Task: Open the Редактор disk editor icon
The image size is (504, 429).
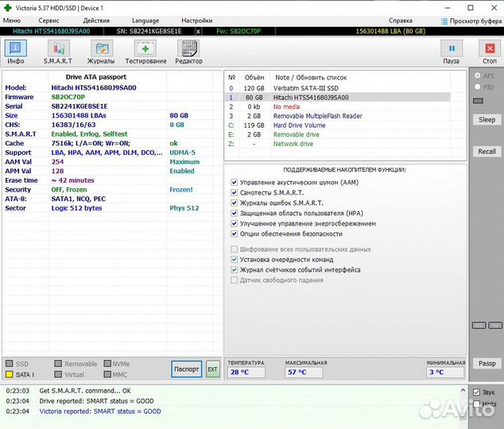Action: click(188, 52)
